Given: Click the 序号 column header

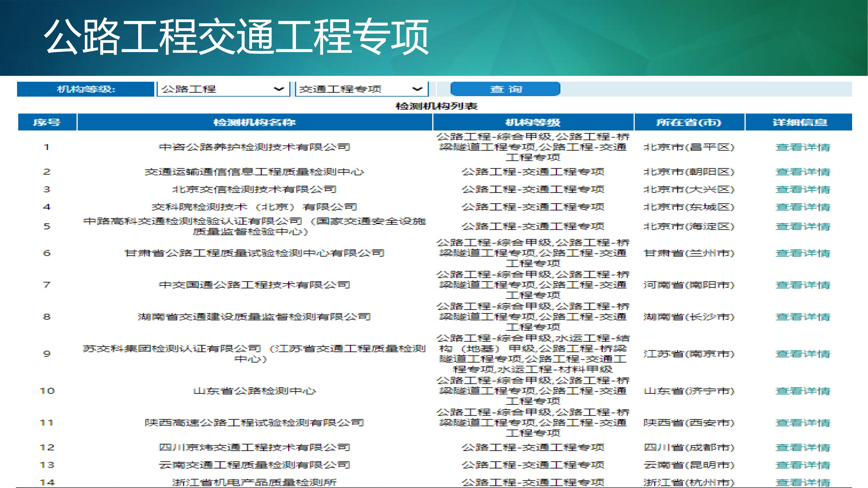Looking at the screenshot, I should tap(47, 122).
